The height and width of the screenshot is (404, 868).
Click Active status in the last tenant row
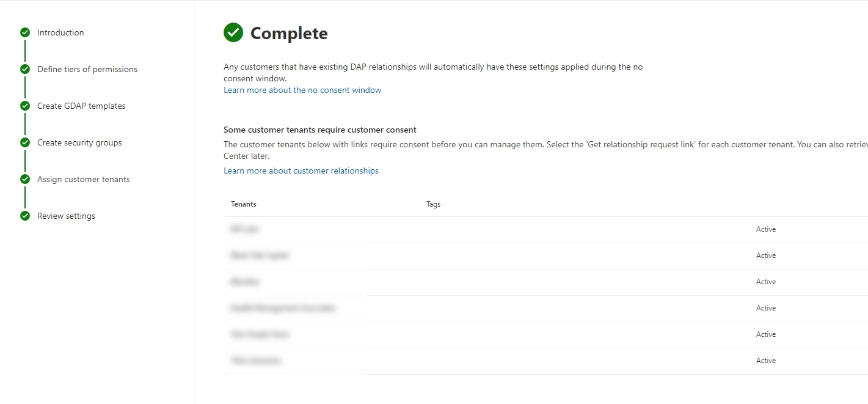point(766,361)
